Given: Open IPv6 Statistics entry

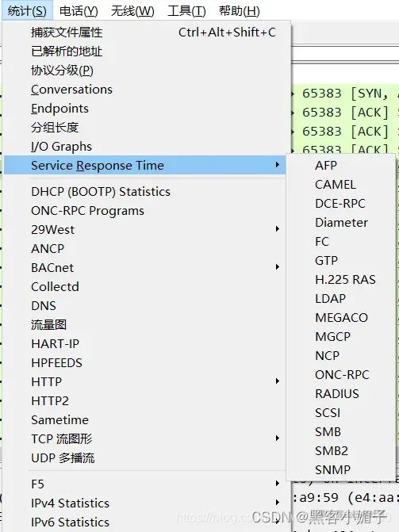Looking at the screenshot, I should pyautogui.click(x=145, y=522).
